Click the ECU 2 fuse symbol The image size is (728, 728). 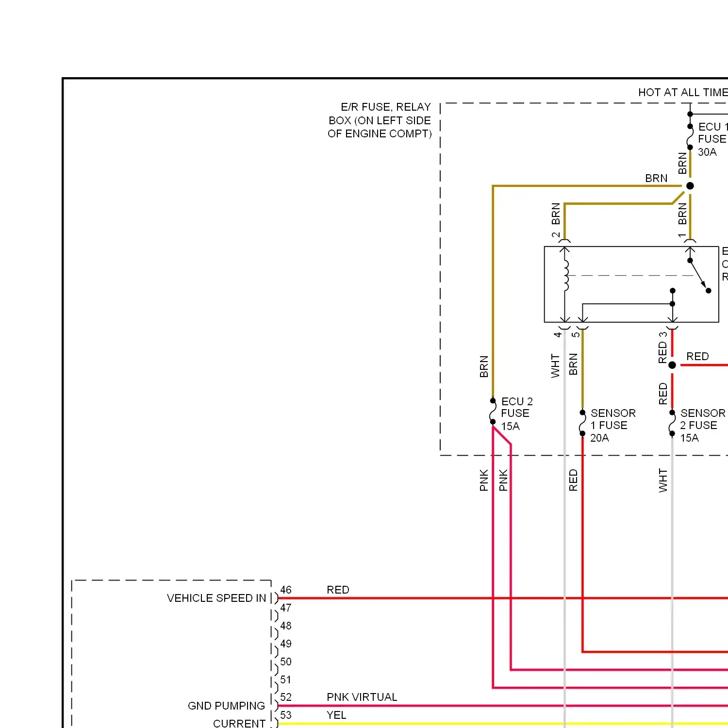point(493,411)
